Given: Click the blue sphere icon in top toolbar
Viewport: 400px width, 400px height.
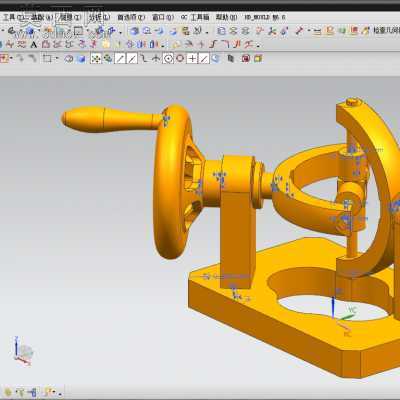Looking at the screenshot, I should pos(134,31).
